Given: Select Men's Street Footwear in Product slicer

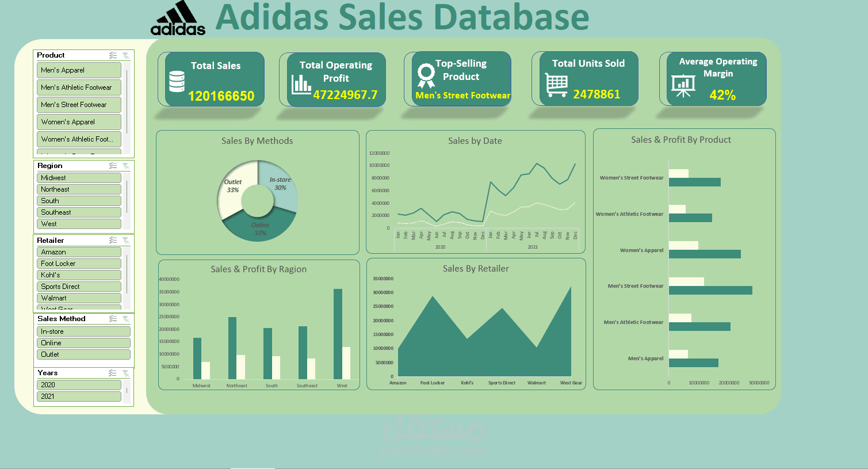Looking at the screenshot, I should point(79,105).
